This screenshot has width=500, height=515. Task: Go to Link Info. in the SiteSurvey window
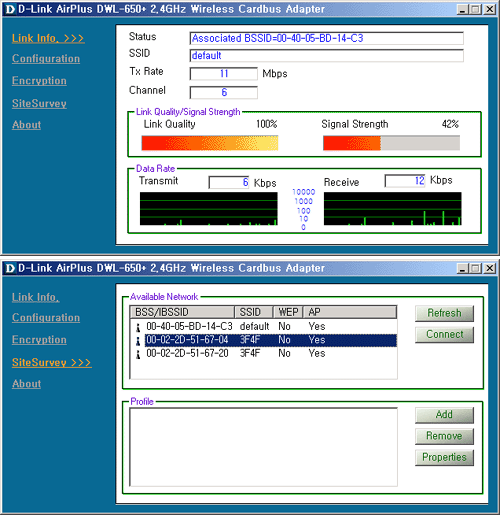36,297
